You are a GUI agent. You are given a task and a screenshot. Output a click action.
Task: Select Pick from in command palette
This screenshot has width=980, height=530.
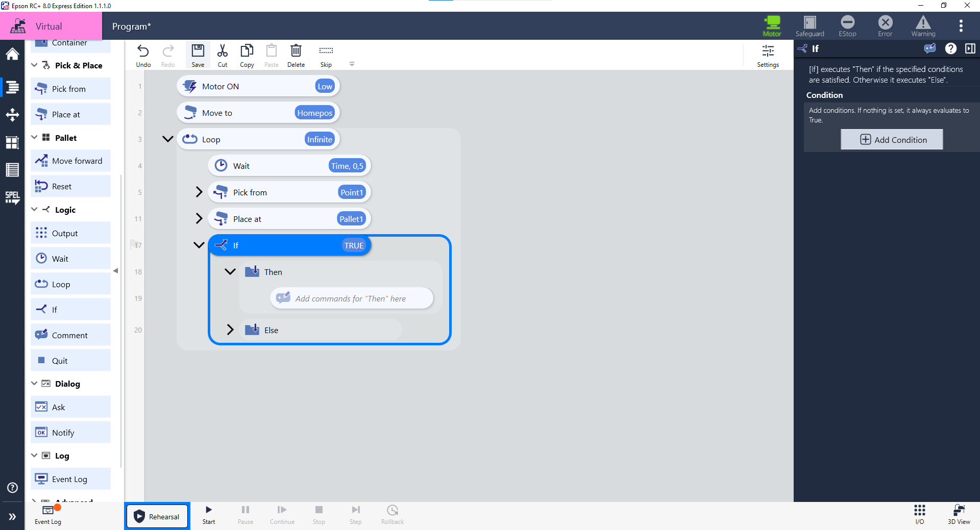coord(70,89)
